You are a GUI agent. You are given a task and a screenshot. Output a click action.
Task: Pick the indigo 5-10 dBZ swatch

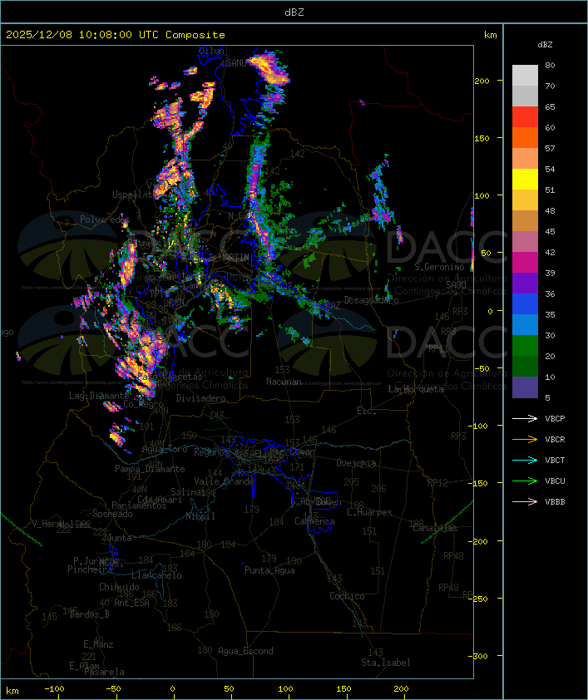pos(525,387)
